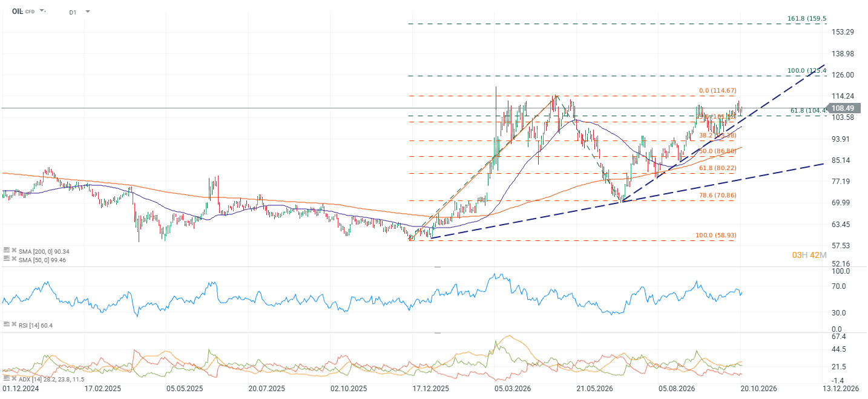Click the 57.53 price axis value
Viewport: 868px width, 399px height.
point(842,246)
